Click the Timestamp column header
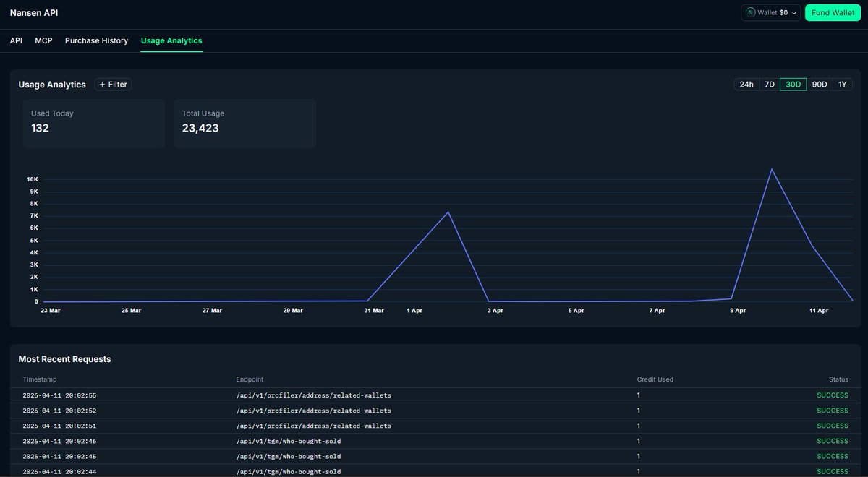Screen dimensions: 868x477 [39, 379]
